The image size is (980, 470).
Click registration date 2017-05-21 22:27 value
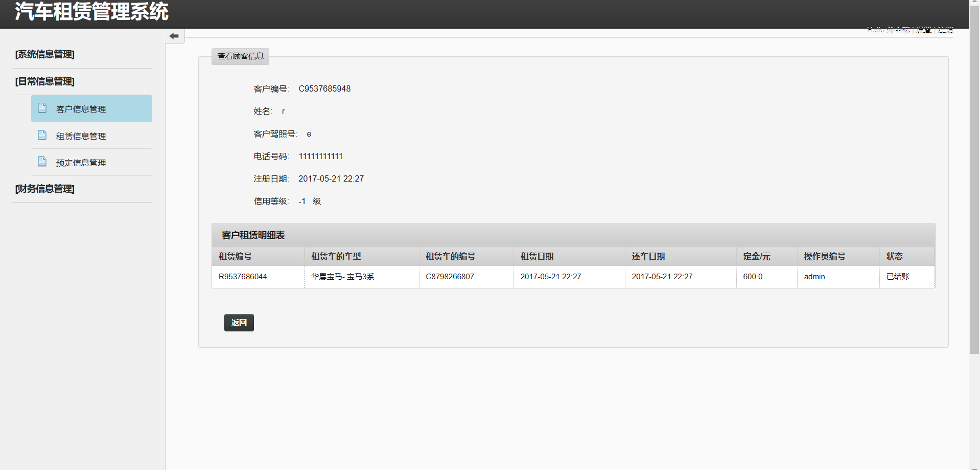tap(331, 179)
